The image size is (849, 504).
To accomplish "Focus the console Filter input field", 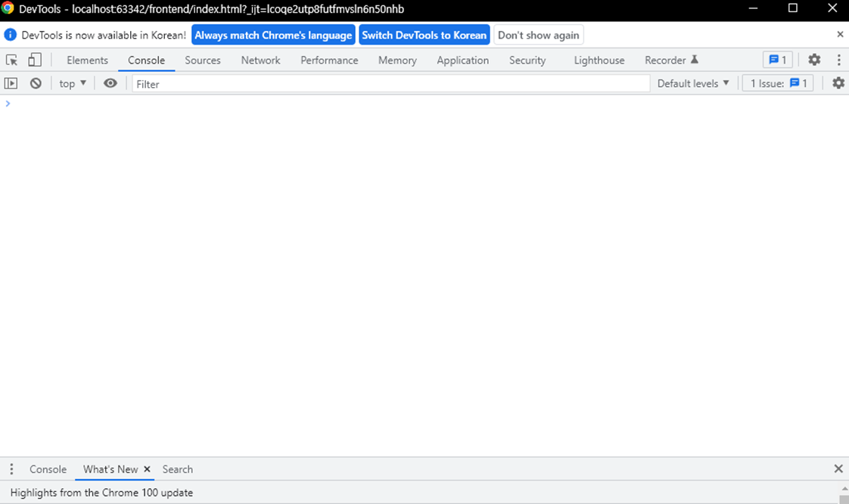I will (x=391, y=84).
